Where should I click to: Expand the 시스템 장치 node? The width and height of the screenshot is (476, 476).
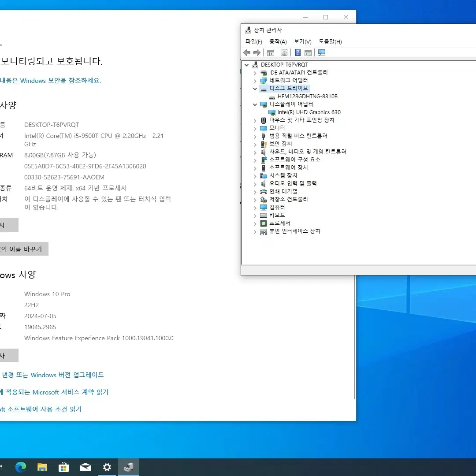[255, 176]
